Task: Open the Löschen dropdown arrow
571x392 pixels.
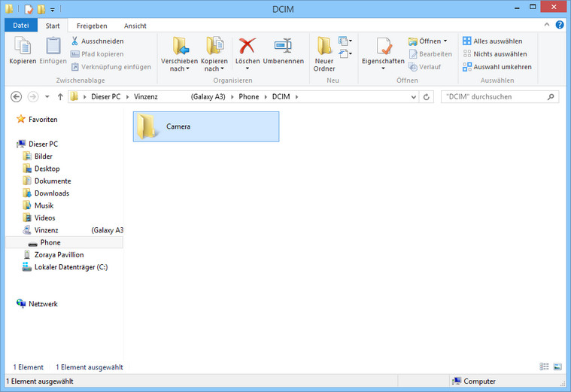Action: [x=248, y=68]
